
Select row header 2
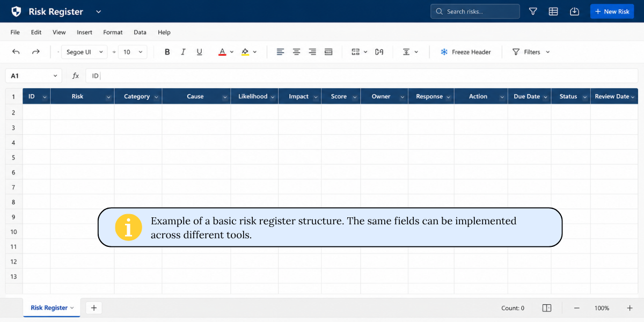pos(13,113)
